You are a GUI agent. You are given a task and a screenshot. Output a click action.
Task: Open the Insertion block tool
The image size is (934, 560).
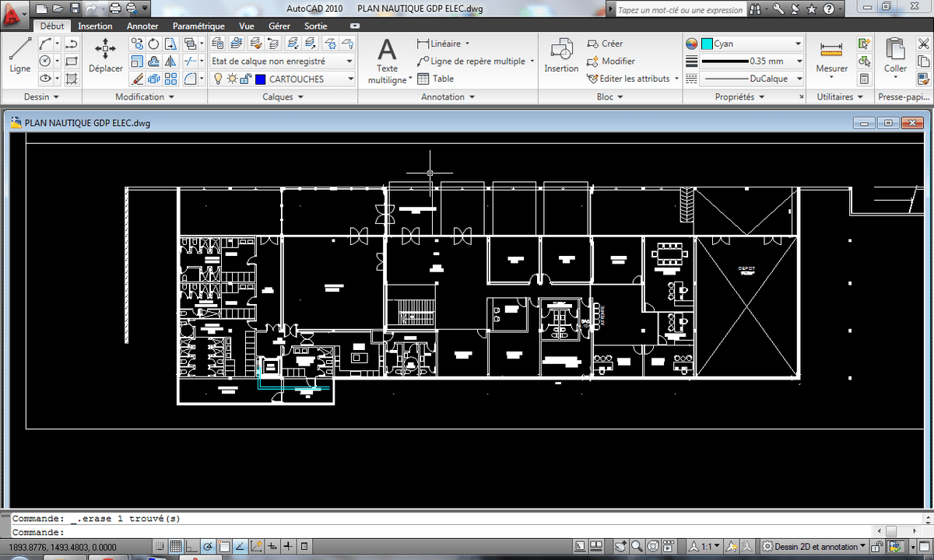[x=561, y=54]
